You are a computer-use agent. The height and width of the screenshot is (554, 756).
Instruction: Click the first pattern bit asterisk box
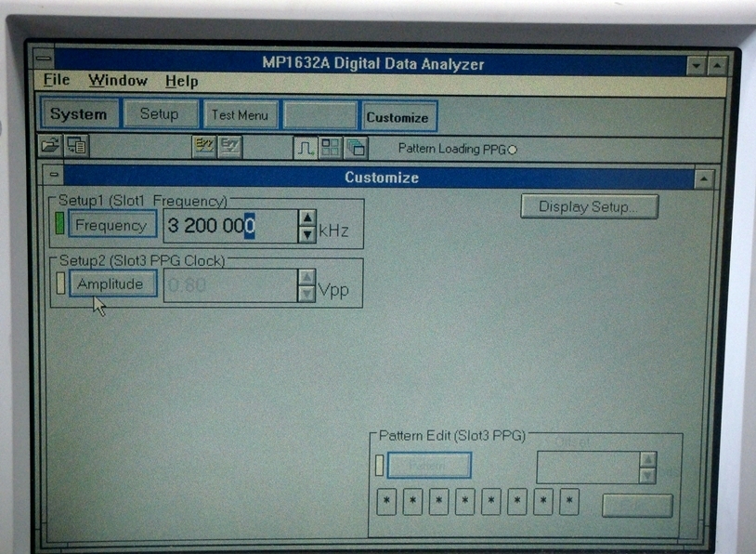[386, 501]
